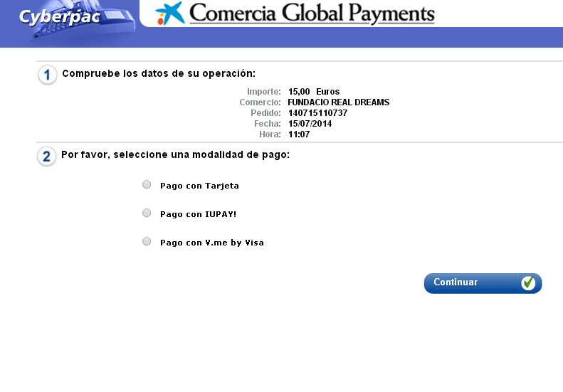Choose the Pago con IUPAY! radio option
The width and height of the screenshot is (563, 392).
click(147, 213)
